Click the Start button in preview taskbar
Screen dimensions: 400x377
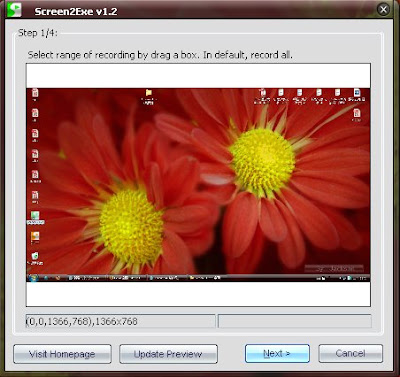(x=33, y=278)
